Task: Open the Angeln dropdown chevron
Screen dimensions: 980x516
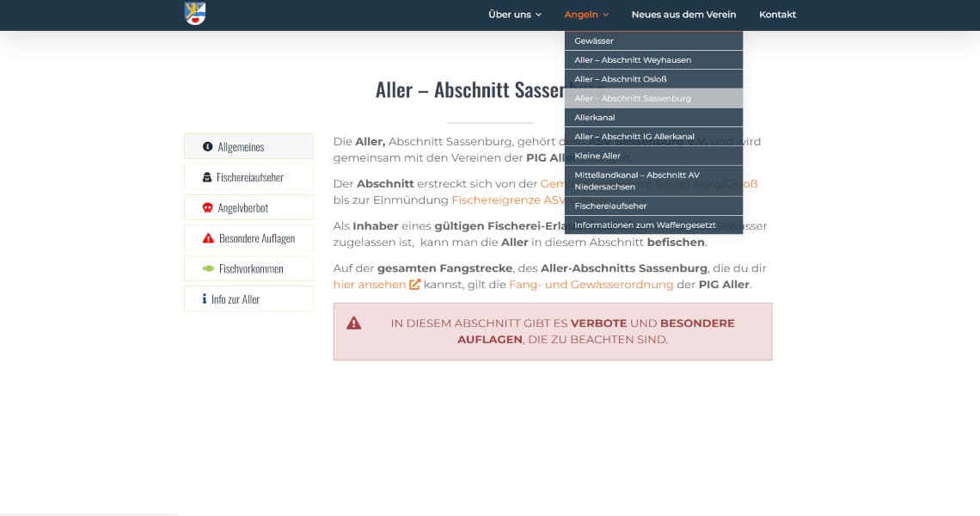Action: 606,15
